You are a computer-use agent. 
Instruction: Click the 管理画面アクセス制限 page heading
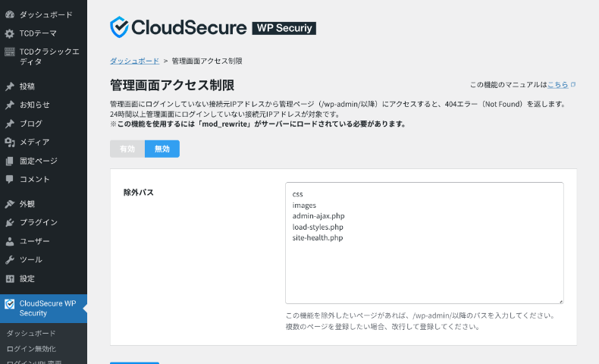(x=172, y=85)
